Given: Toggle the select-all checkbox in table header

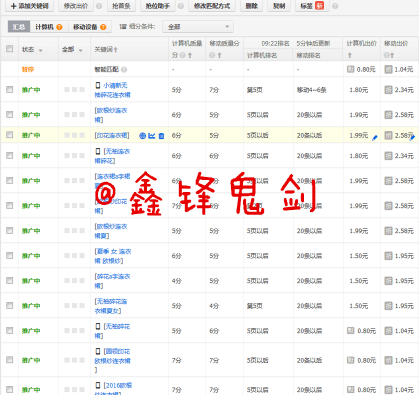Looking at the screenshot, I should [x=10, y=49].
